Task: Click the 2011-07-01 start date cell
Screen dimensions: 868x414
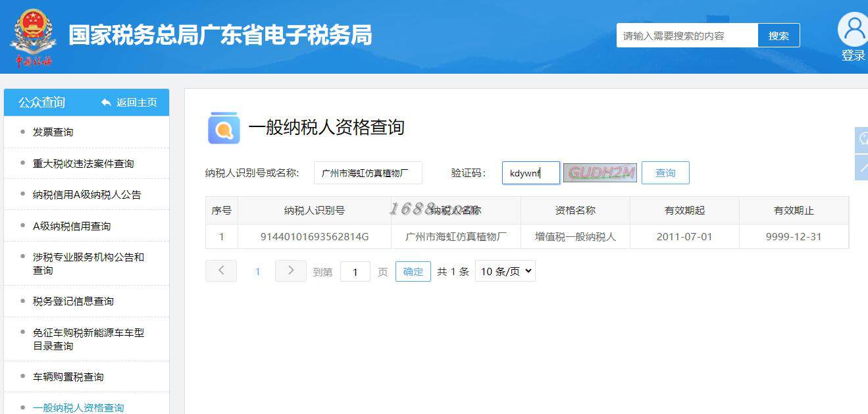Action: tap(684, 236)
